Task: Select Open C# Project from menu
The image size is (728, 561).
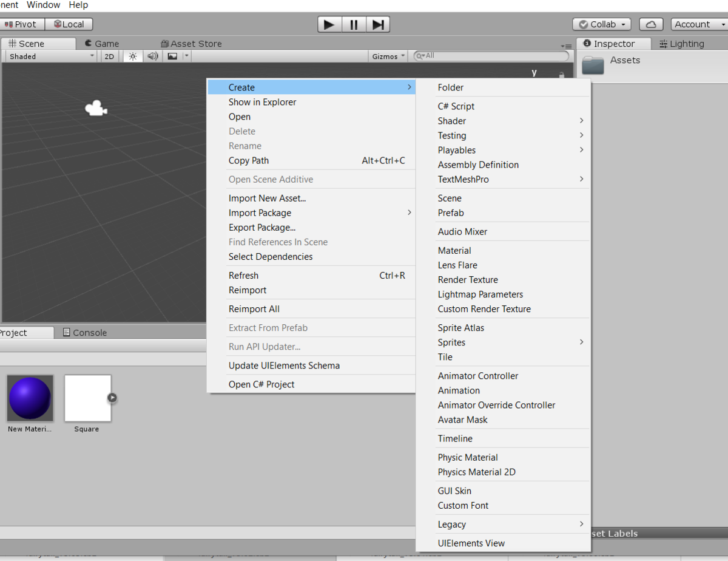Action: [x=261, y=384]
